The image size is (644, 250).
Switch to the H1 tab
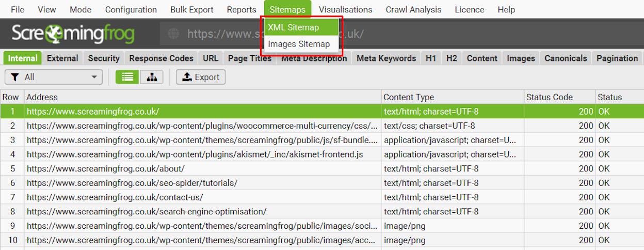431,58
